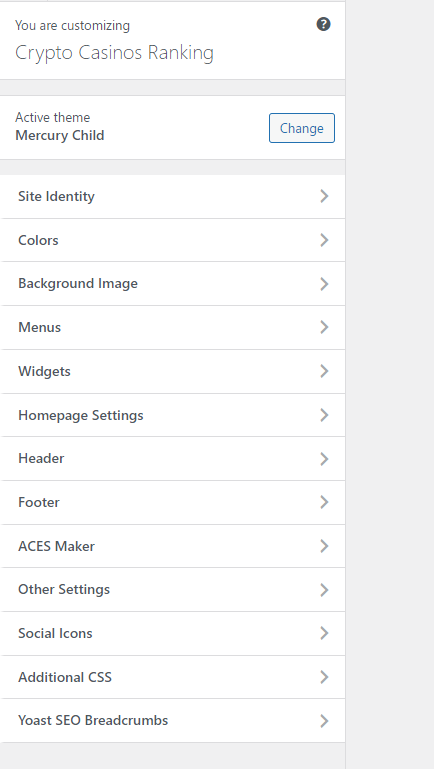Click the arrow icon on Social Icons row

(x=324, y=633)
